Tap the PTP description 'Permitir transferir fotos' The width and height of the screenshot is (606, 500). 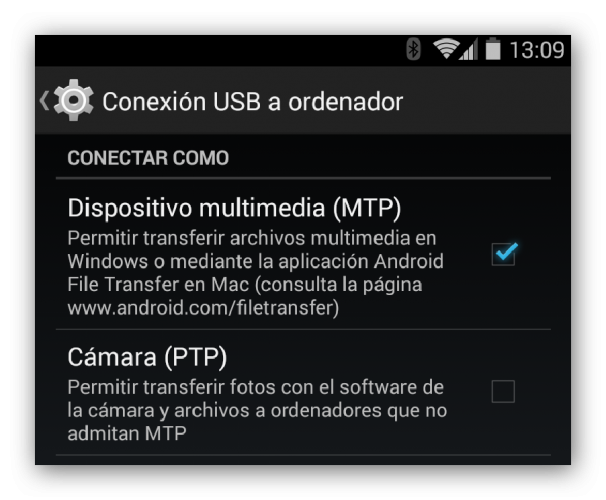click(x=257, y=410)
